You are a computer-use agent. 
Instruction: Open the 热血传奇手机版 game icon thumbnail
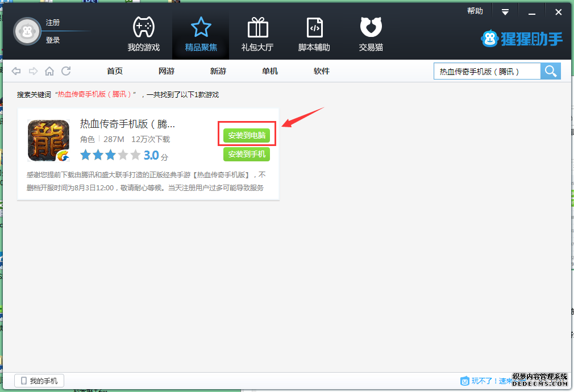pos(49,140)
